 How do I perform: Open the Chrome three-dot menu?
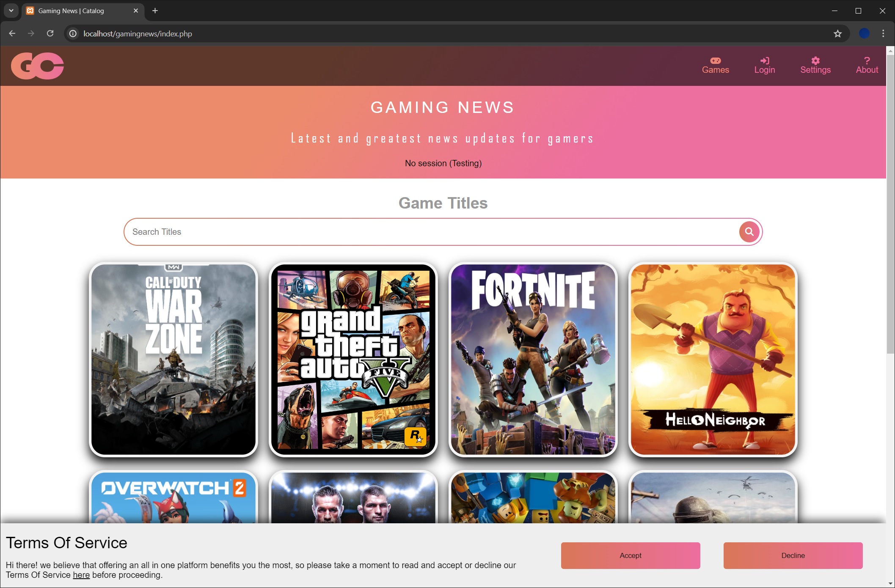tap(883, 33)
